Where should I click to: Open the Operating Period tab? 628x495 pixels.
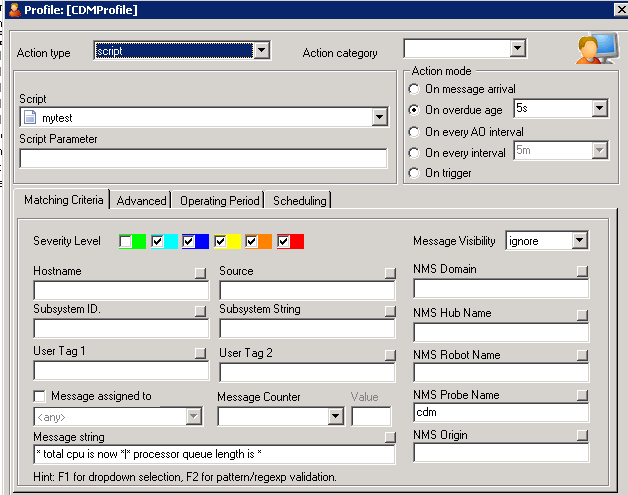(x=219, y=200)
